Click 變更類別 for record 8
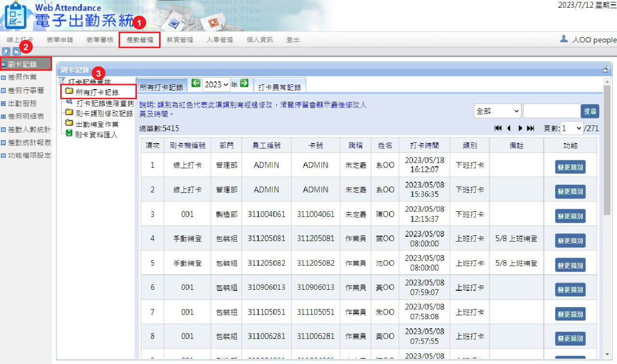Viewport: 617px width, 364px height. click(570, 338)
